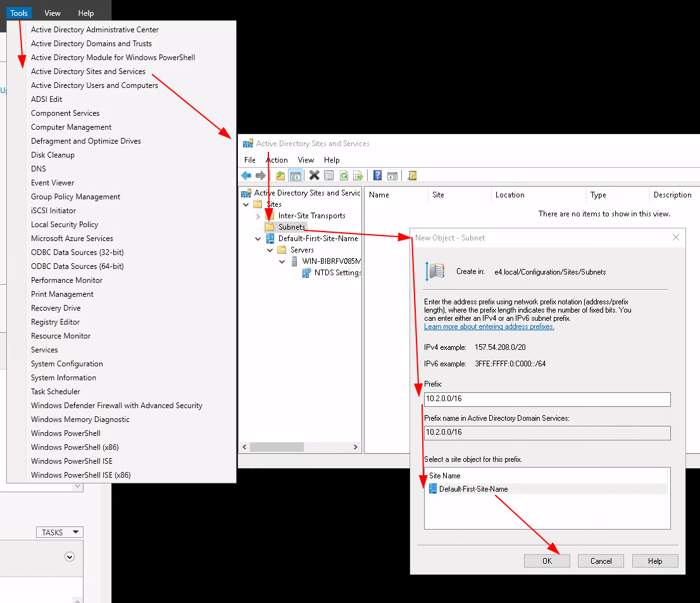Screen dimensions: 700x603
Task: Click the Find magnifier toolbar icon
Action: click(412, 176)
